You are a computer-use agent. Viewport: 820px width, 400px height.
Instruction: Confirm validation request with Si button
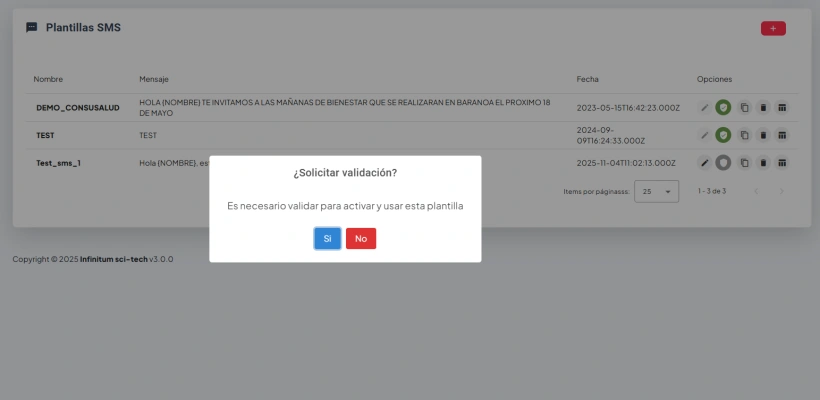327,238
